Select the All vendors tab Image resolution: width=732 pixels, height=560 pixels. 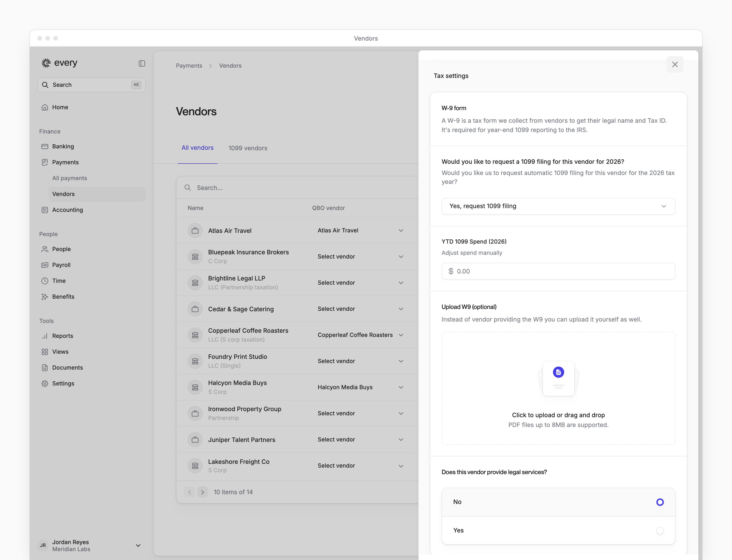tap(197, 148)
